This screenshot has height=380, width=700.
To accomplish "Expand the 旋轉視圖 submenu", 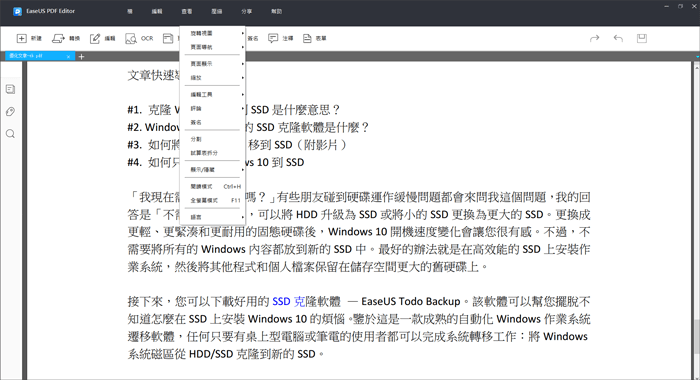I will (x=212, y=33).
